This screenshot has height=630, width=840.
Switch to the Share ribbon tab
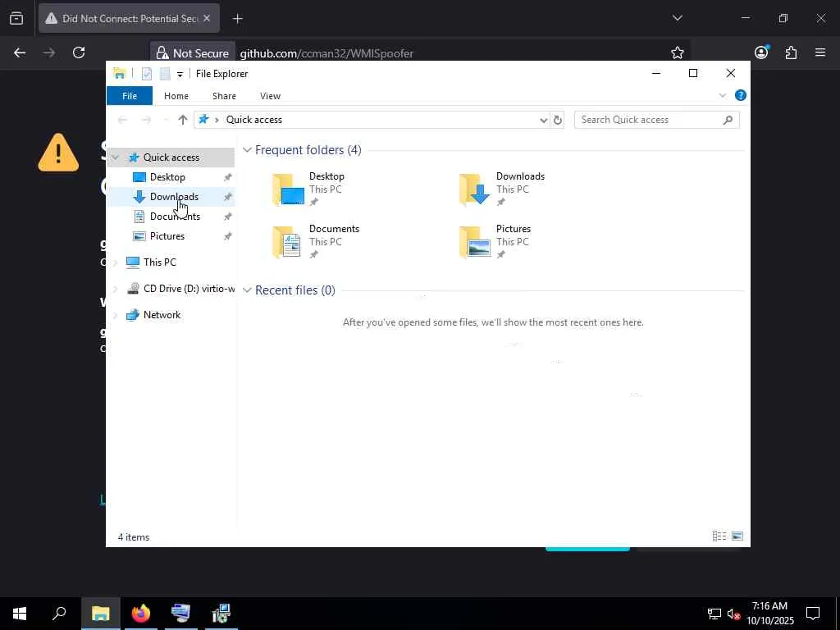tap(224, 96)
